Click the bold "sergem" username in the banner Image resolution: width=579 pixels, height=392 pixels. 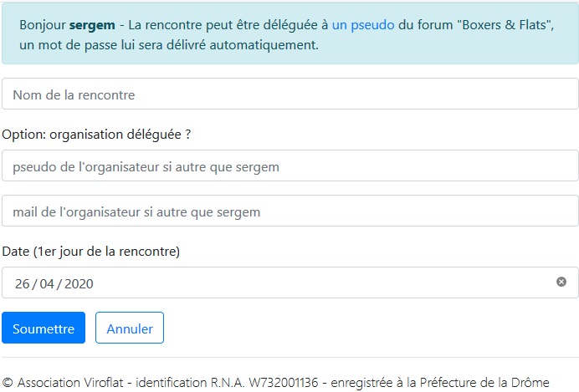click(92, 25)
